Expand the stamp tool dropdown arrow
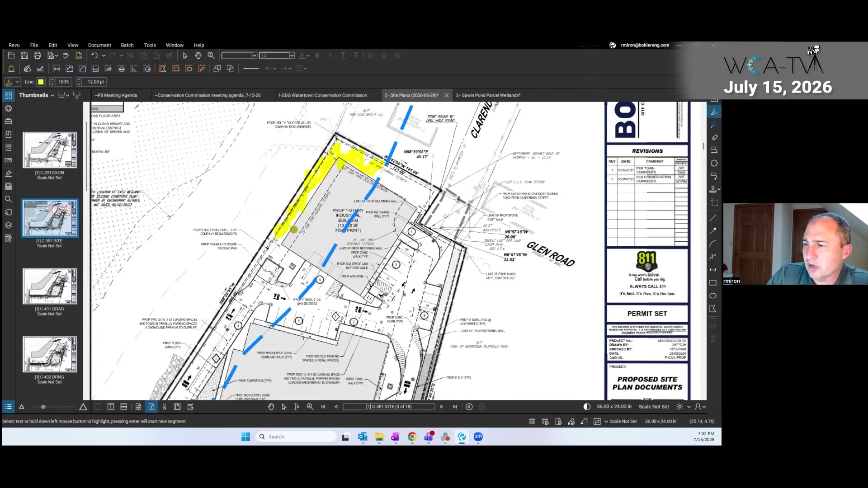The height and width of the screenshot is (488, 868). click(x=719, y=189)
